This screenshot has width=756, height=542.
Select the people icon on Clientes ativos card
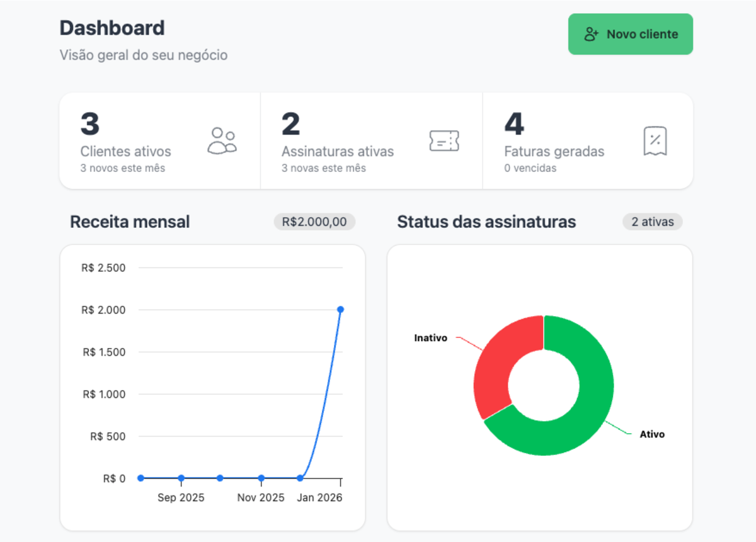pyautogui.click(x=223, y=140)
